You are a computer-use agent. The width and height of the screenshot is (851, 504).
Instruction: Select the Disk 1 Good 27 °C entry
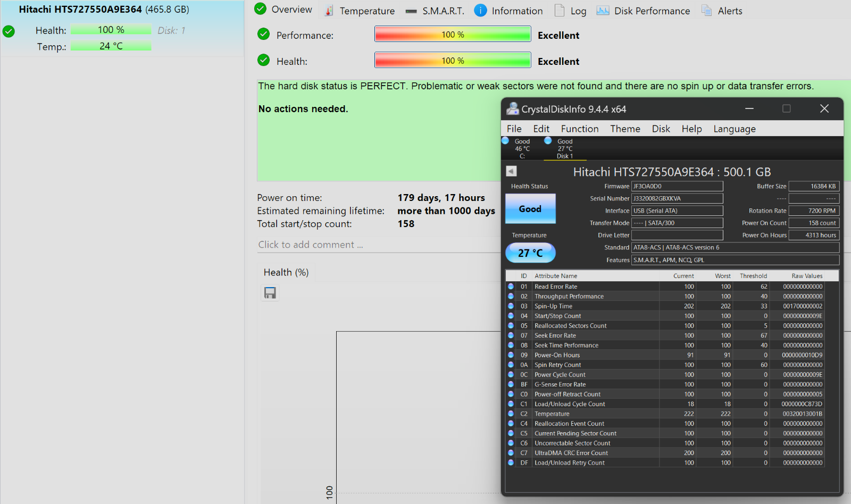coord(565,148)
